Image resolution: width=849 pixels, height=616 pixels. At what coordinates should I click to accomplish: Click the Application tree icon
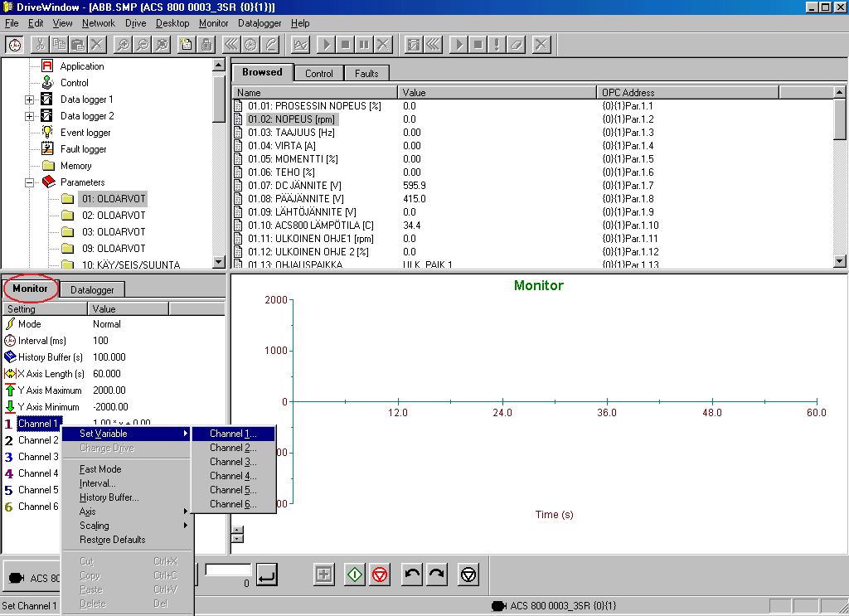click(x=47, y=66)
